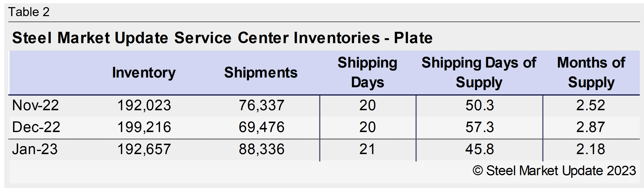Select inventory value 192,657

pyautogui.click(x=144, y=149)
